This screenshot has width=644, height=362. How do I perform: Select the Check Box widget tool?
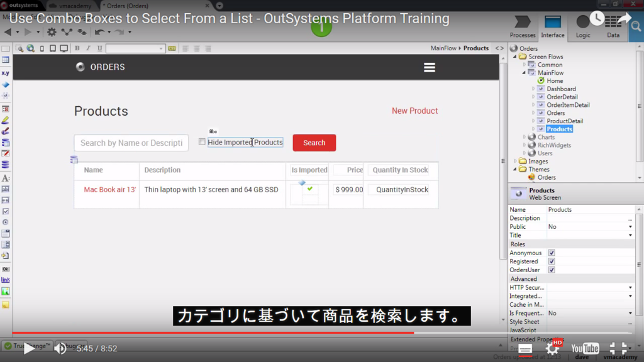pyautogui.click(x=5, y=211)
